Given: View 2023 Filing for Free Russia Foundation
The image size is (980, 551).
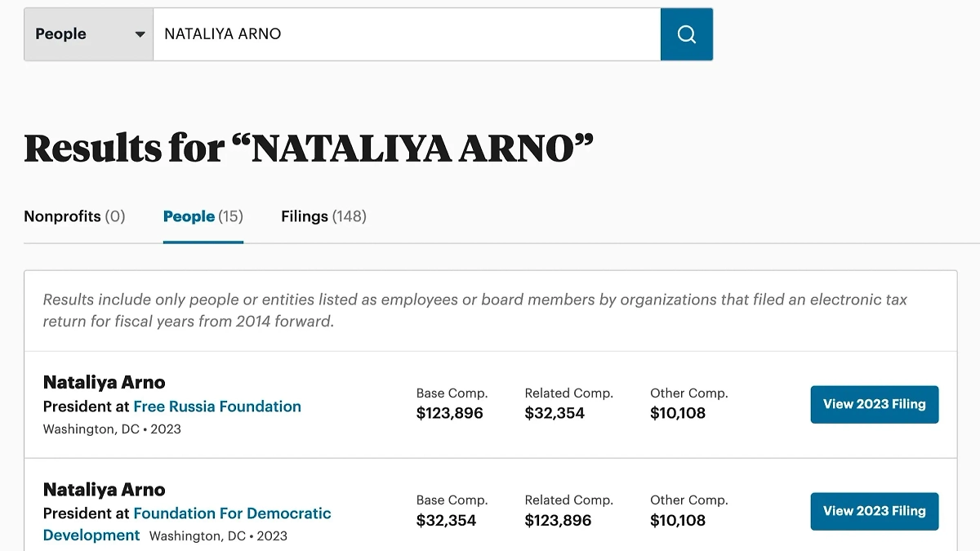Looking at the screenshot, I should [x=874, y=404].
